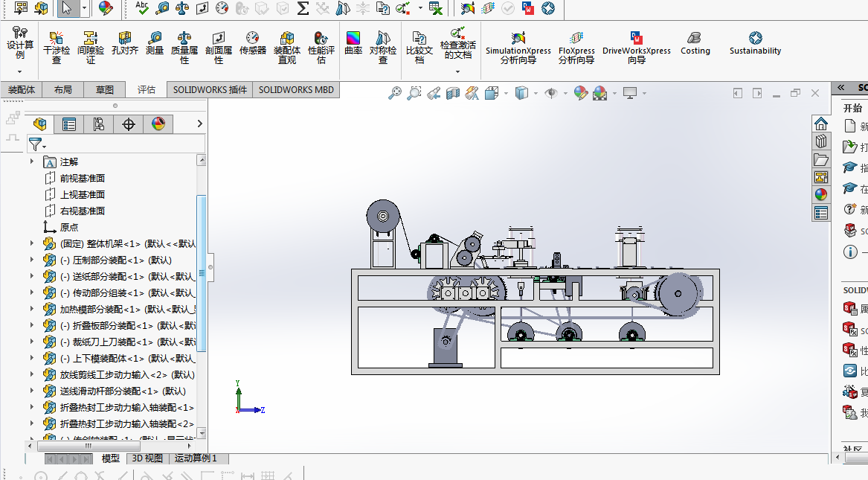Open Appearances ball icon in task pane
The width and height of the screenshot is (868, 480).
pos(821,194)
